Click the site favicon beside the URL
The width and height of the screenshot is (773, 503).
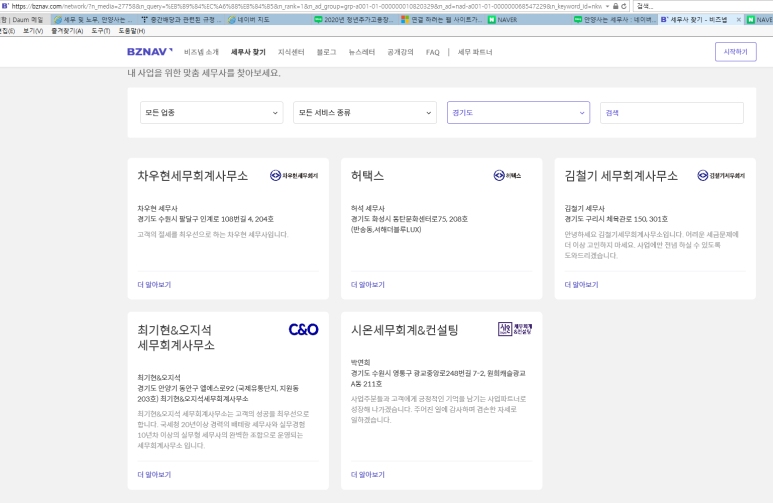tap(5, 6)
